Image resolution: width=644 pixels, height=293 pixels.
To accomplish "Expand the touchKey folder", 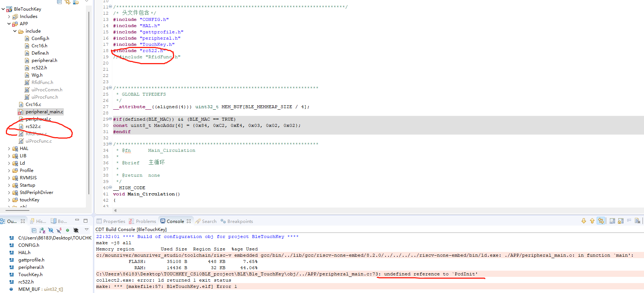I will [9, 199].
